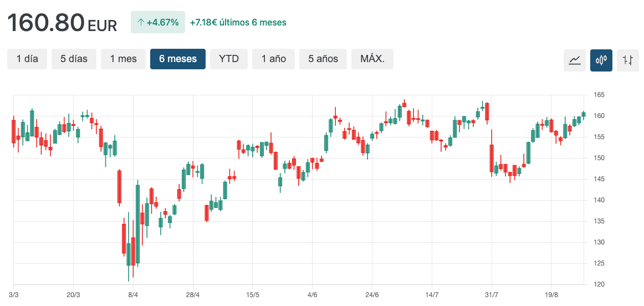Click the green up-arrow in the percentage badge

point(141,23)
